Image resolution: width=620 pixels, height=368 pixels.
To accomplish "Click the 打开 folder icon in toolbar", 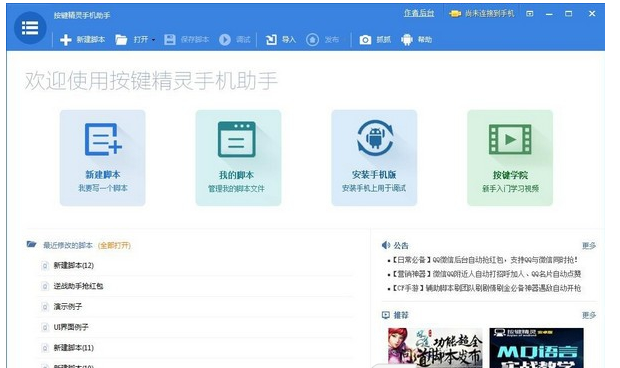I will point(121,40).
